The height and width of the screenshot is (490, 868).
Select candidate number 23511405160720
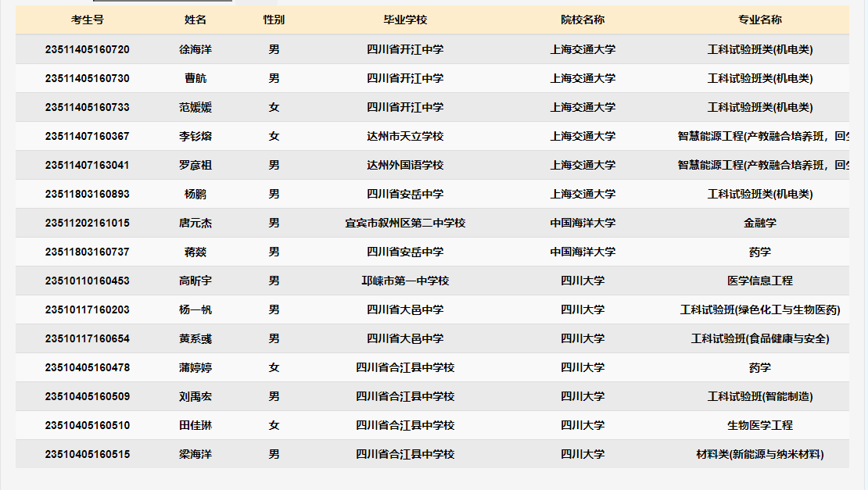click(x=88, y=49)
